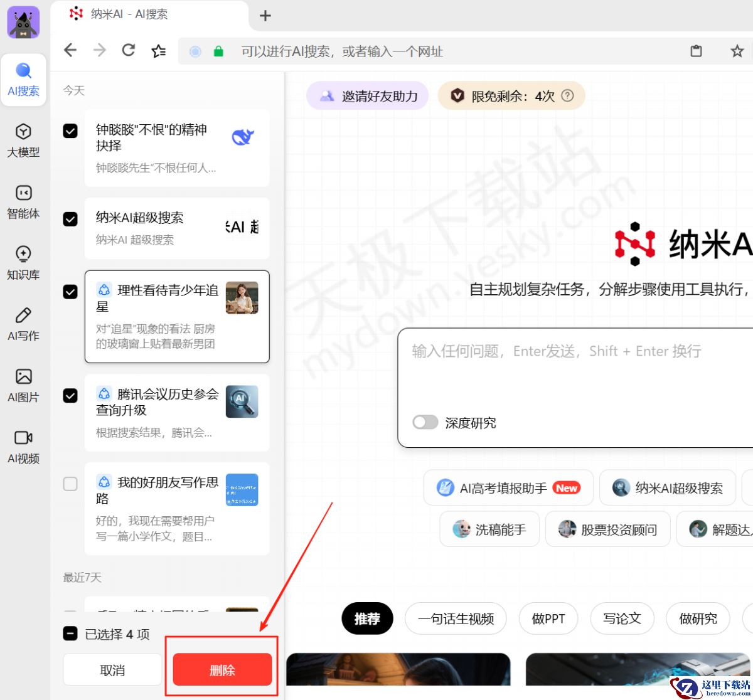The height and width of the screenshot is (700, 753).
Task: Uncheck the 理性看待青少年追星 checkbox
Action: click(70, 292)
